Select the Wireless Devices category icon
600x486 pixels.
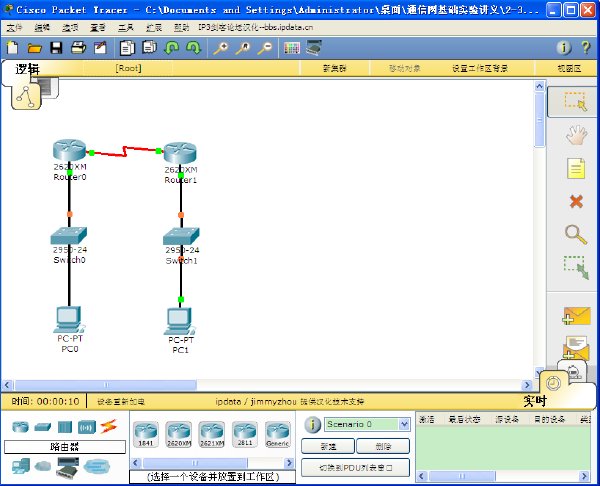click(86, 427)
